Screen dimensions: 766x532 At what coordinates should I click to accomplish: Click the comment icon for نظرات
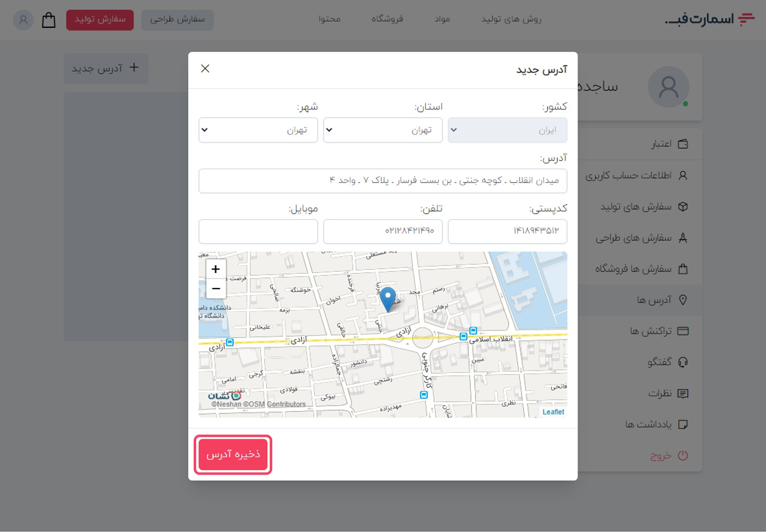[x=683, y=393]
